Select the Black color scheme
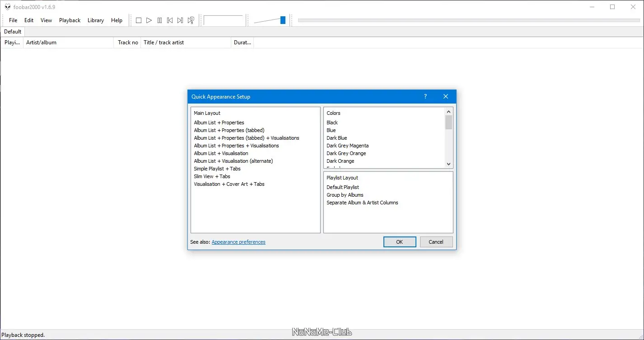This screenshot has width=644, height=340. coord(332,123)
